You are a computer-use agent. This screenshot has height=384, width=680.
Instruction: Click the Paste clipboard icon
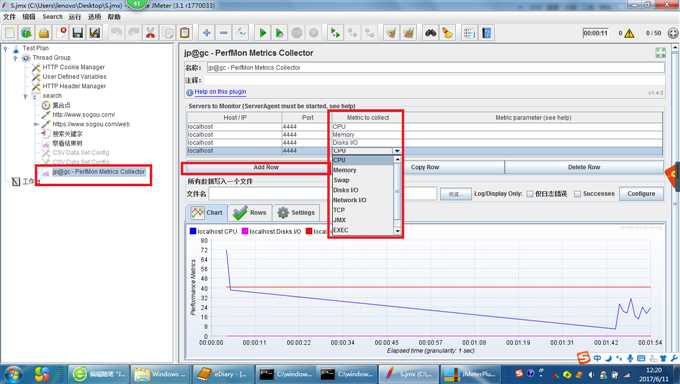tap(185, 33)
